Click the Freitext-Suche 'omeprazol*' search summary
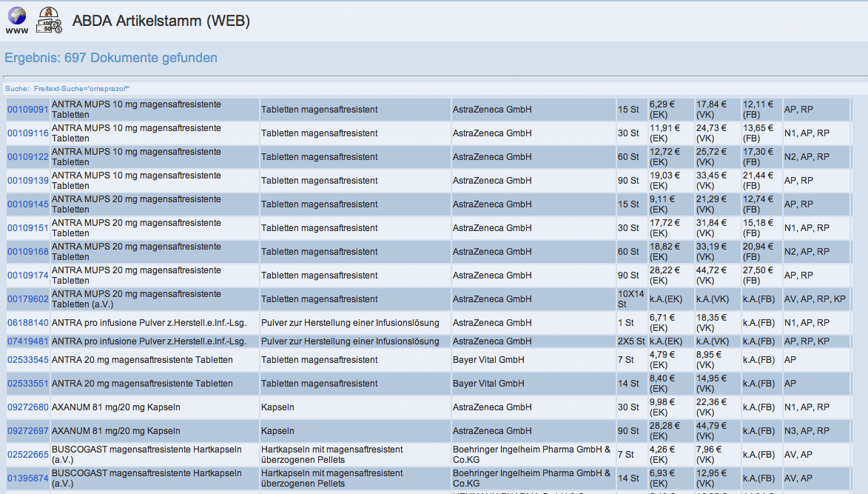This screenshot has width=868, height=494. 67,89
